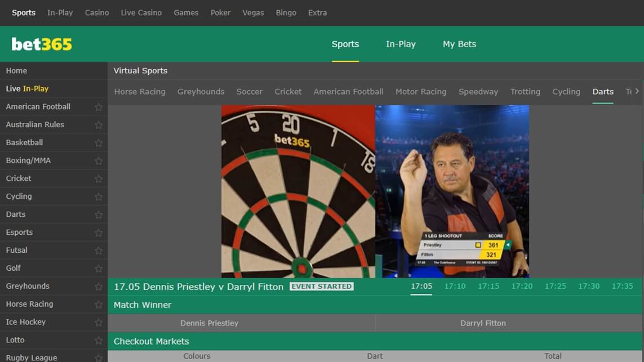Open Motor Racing virtual tab
Screen dimensions: 644x362
pyautogui.click(x=421, y=92)
